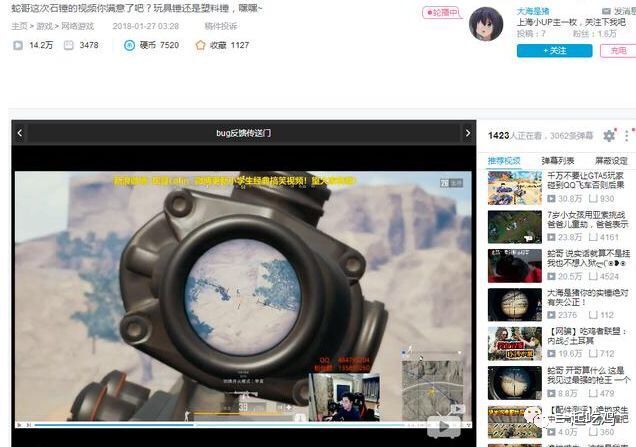Click the play count icon beside 14.2万
This screenshot has height=447, width=636.
(x=18, y=45)
